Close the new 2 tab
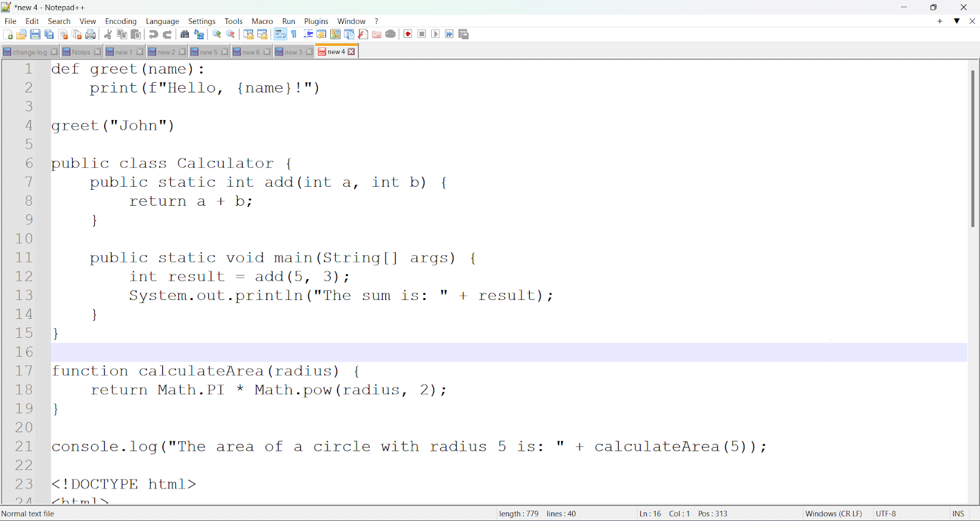 pyautogui.click(x=183, y=52)
